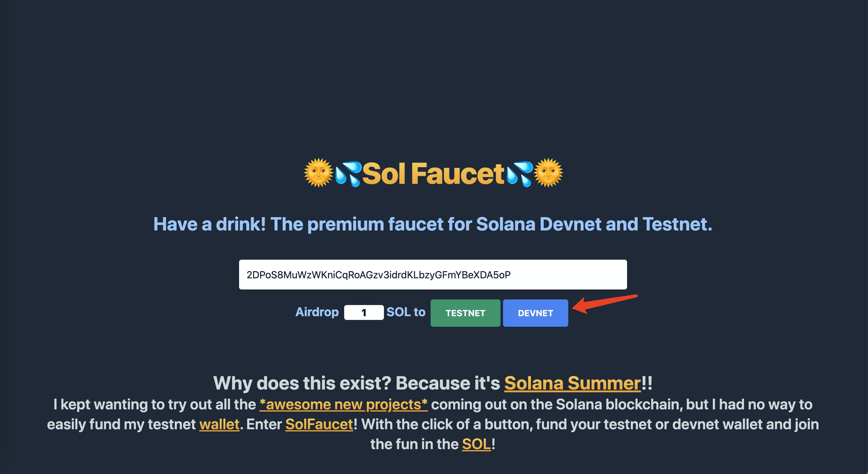Click the left sun face emoji

(318, 173)
